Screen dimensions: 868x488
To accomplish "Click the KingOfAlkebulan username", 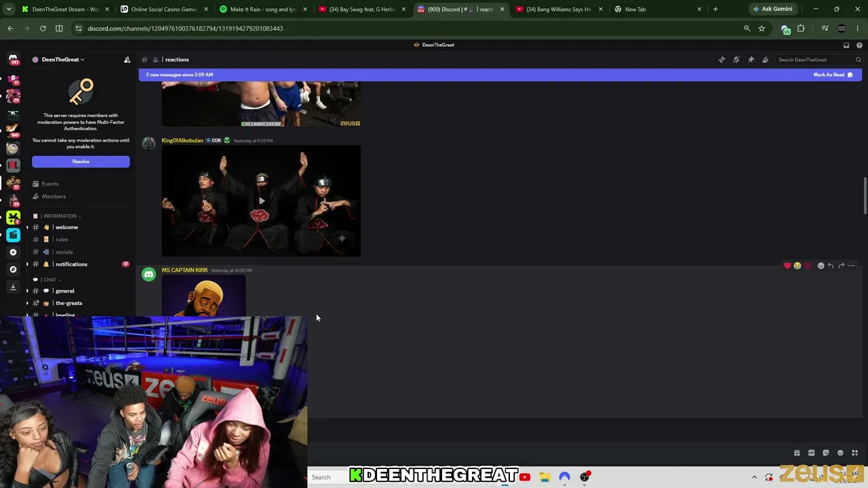I will point(182,140).
